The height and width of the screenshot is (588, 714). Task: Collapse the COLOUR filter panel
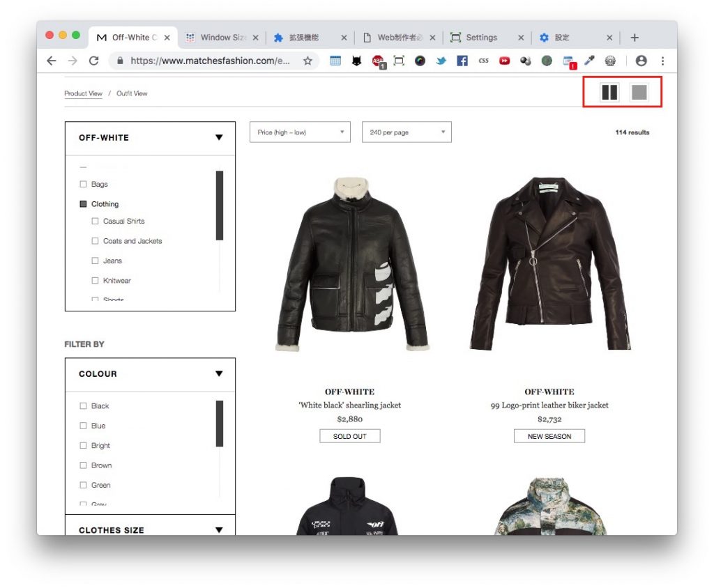click(x=219, y=373)
